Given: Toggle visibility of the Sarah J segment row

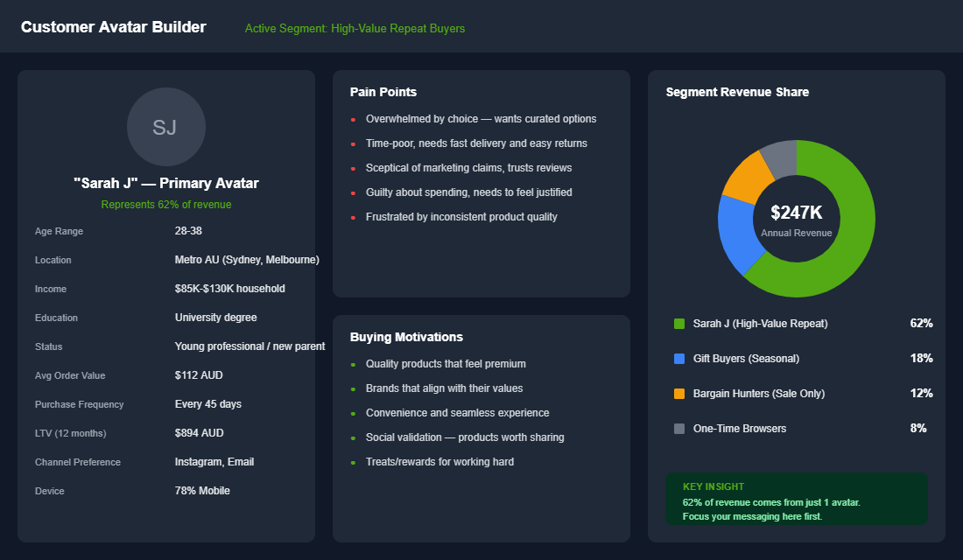Looking at the screenshot, I should coord(797,323).
